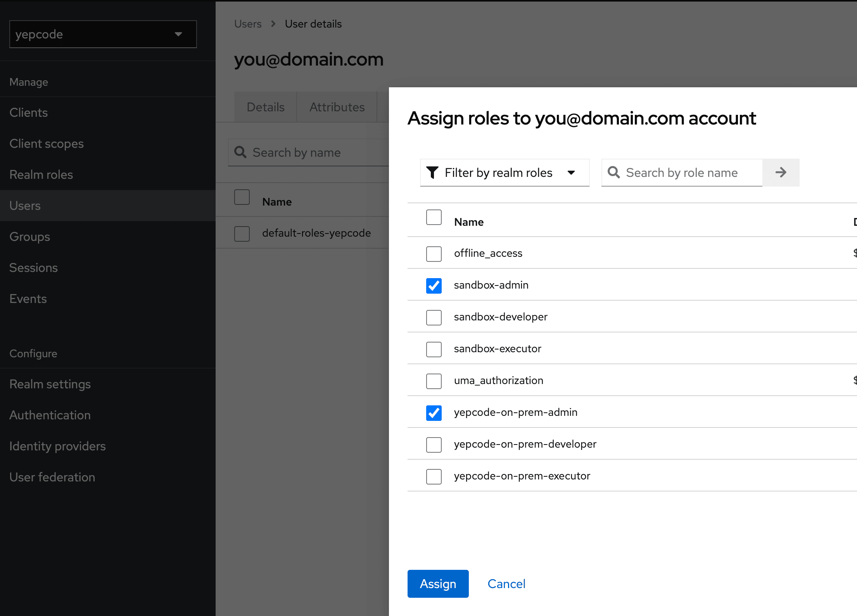
Task: Click magnifier icon in role search
Action: point(613,172)
